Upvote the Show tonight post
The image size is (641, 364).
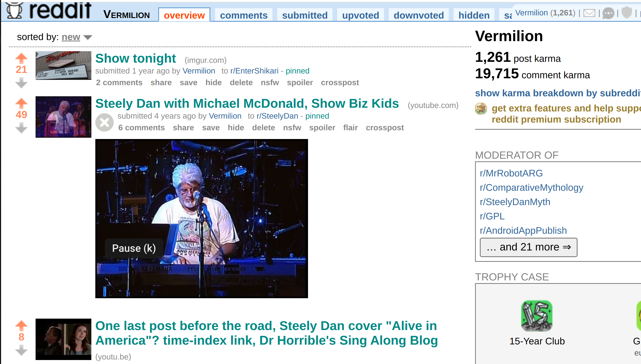pos(21,58)
